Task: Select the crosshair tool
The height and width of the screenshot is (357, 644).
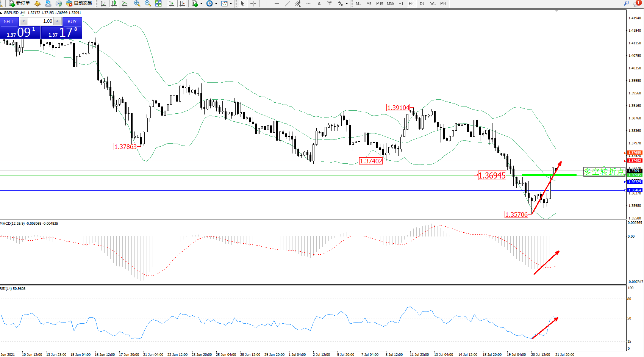Action: (x=253, y=3)
